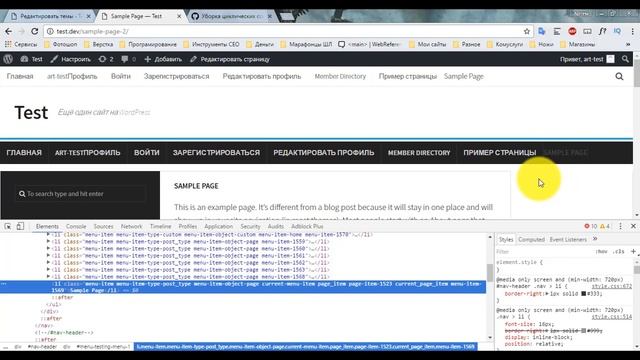Expand li element menu-item-1568
This screenshot has width=640, height=360.
(48, 276)
